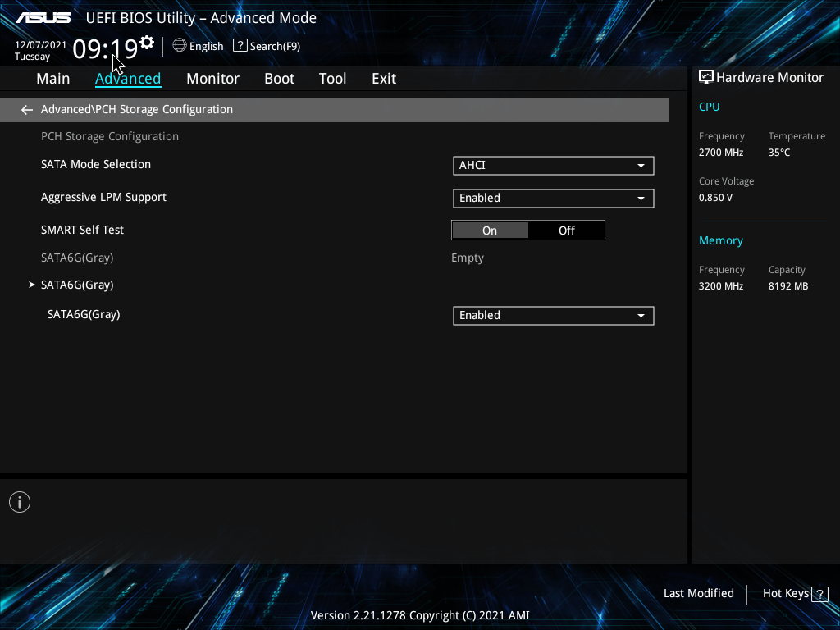Image resolution: width=840 pixels, height=630 pixels.
Task: Turn SMART Self Test Off
Action: coord(567,231)
